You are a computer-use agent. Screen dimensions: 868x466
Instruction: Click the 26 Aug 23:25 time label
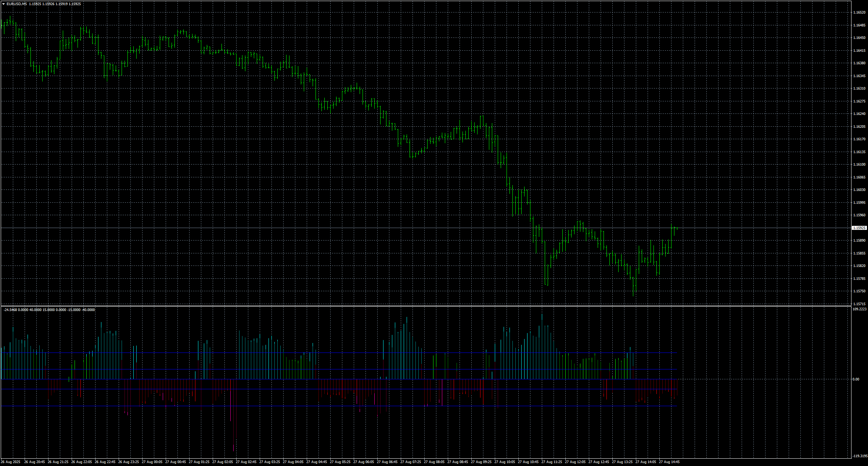[129, 462]
